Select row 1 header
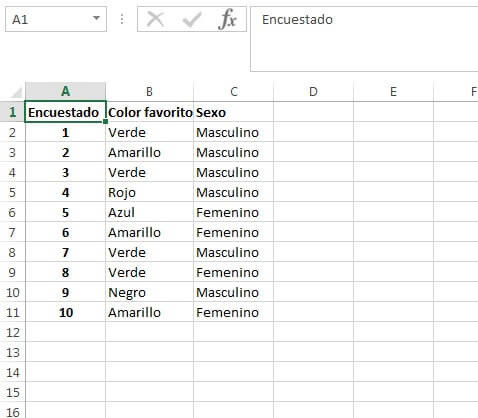This screenshot has height=418, width=478. [x=13, y=112]
